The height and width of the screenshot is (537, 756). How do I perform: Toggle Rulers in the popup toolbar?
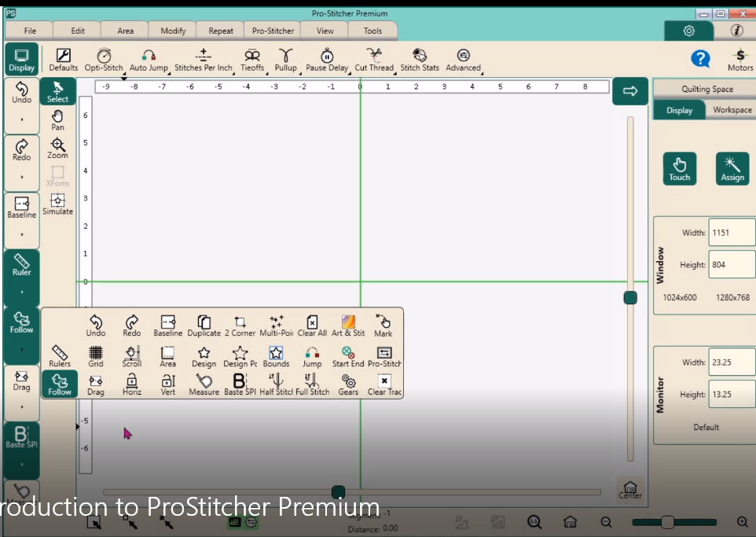(x=60, y=356)
